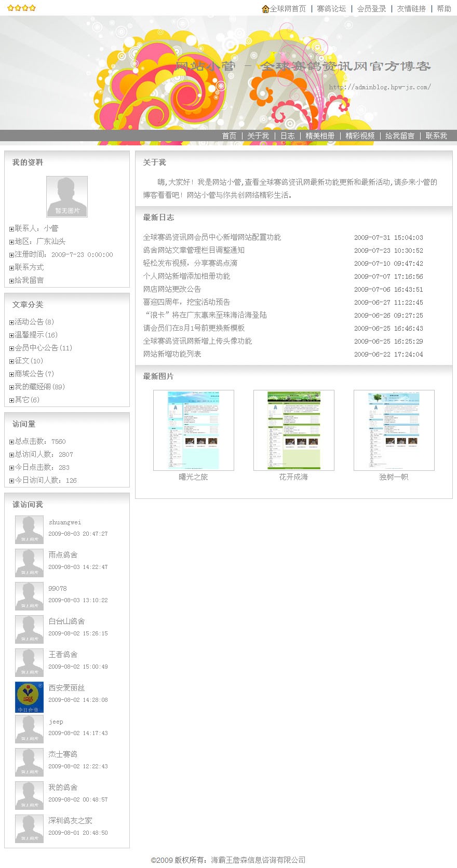Open 精美相册 in the nav bar

[x=320, y=136]
